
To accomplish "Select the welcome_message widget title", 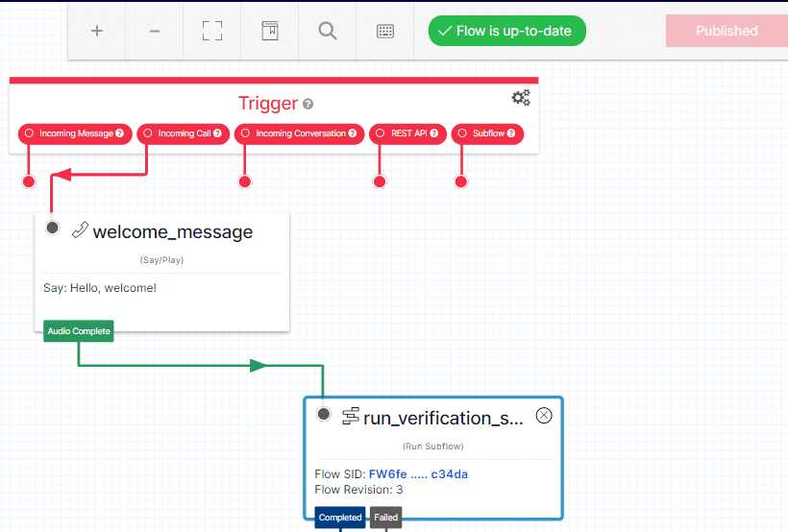I will click(x=173, y=232).
